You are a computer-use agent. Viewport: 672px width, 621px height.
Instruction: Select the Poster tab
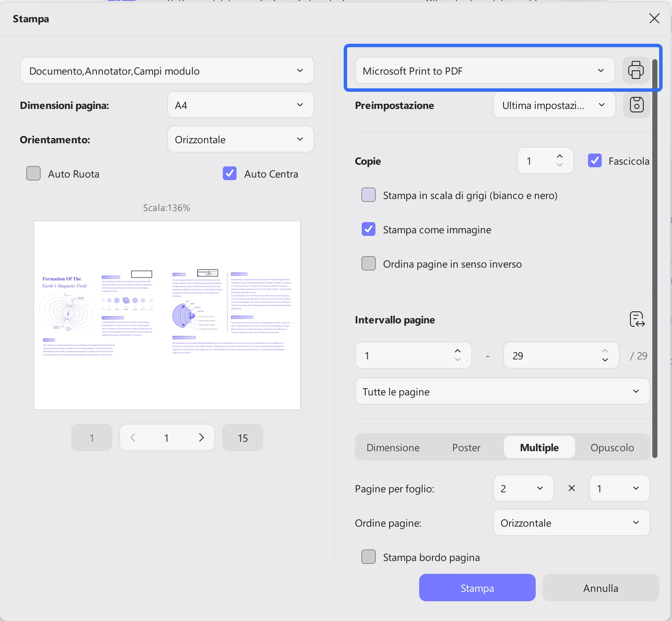(466, 447)
